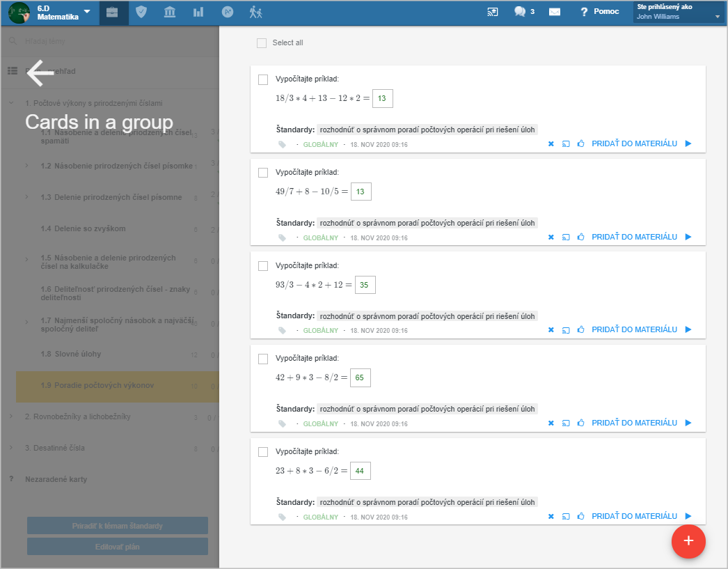Collapse section 1. Počtové výkony s prirodzenými číslami
Screen dimensions: 728x569
(x=11, y=103)
